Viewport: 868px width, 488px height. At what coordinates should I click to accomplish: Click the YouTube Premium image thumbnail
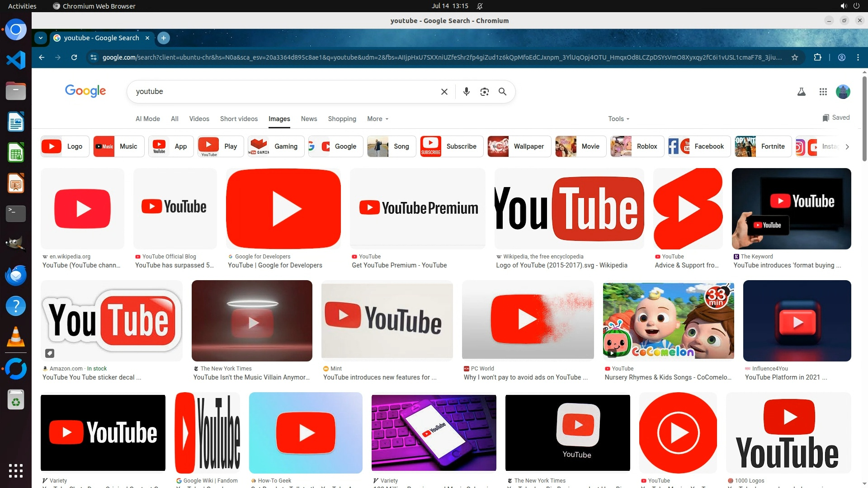[417, 208]
